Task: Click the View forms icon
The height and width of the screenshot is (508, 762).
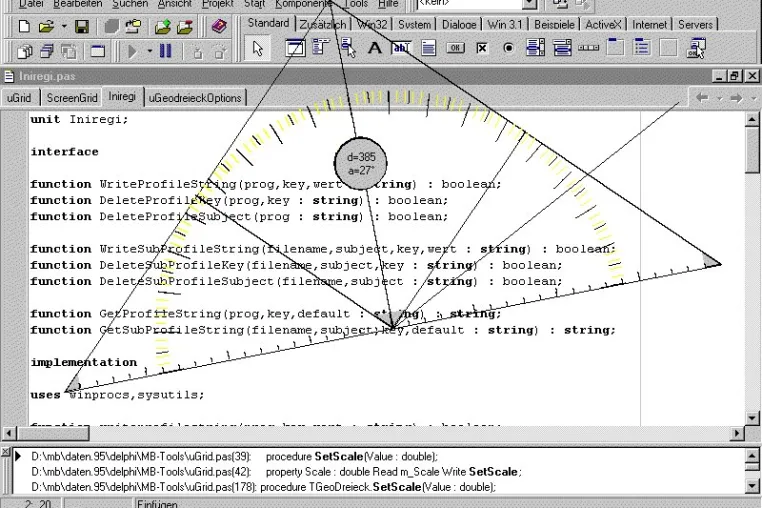Action: pyautogui.click(x=47, y=51)
